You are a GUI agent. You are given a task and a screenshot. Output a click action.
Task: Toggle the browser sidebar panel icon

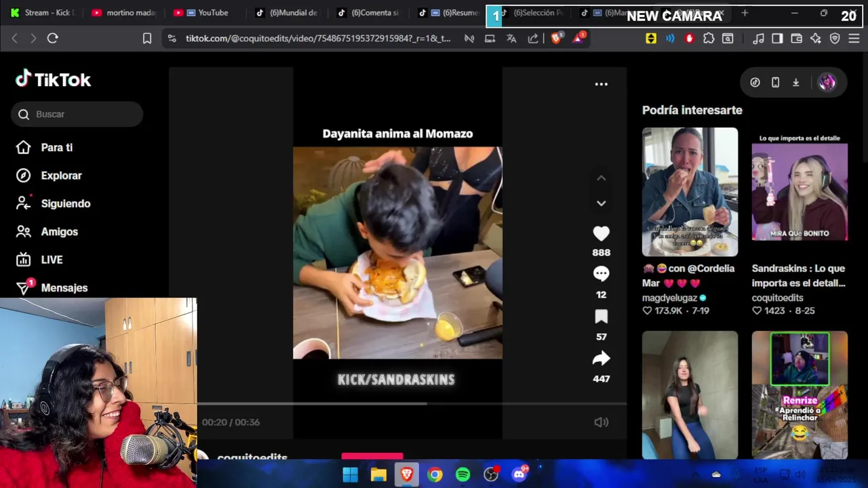[x=777, y=39]
